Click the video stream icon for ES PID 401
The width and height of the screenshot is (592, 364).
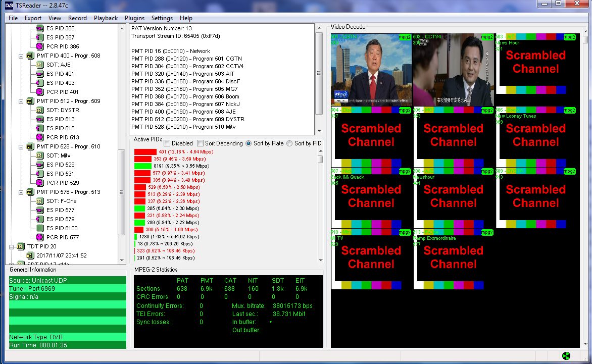coord(40,74)
